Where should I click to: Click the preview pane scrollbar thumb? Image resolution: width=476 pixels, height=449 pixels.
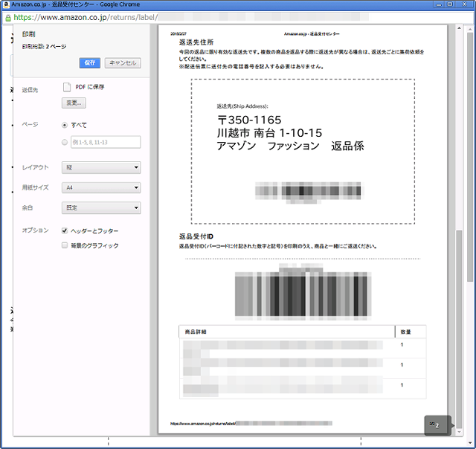(459, 329)
